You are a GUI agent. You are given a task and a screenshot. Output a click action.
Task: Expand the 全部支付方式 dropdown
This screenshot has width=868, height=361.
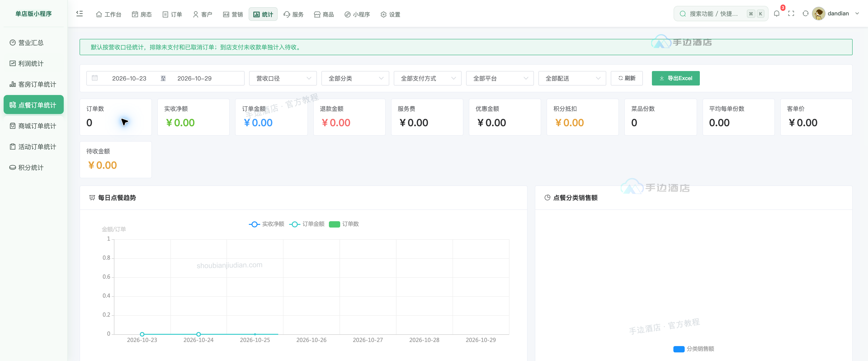[x=427, y=78]
